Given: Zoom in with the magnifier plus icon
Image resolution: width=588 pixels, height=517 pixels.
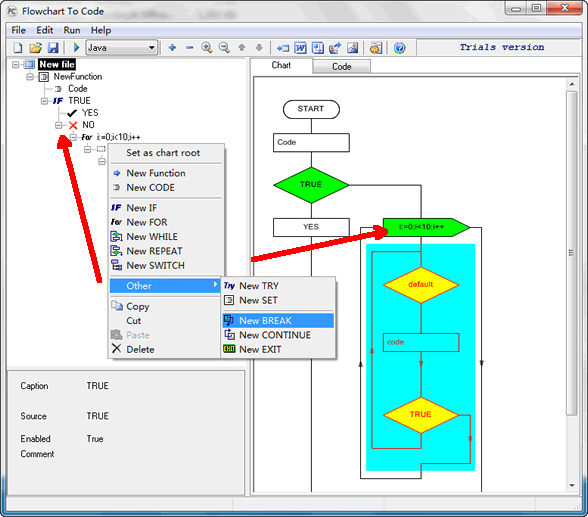Looking at the screenshot, I should 207,48.
